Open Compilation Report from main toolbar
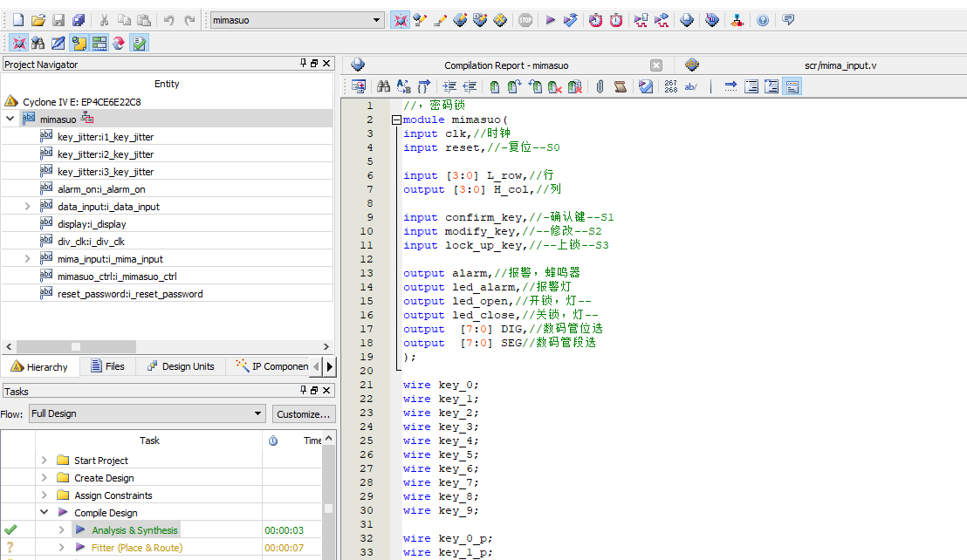The height and width of the screenshot is (560, 967). [686, 20]
